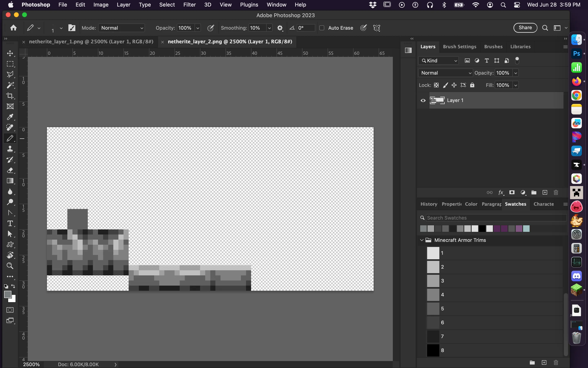Toggle lock all for the layer
588x368 pixels.
[x=472, y=85]
